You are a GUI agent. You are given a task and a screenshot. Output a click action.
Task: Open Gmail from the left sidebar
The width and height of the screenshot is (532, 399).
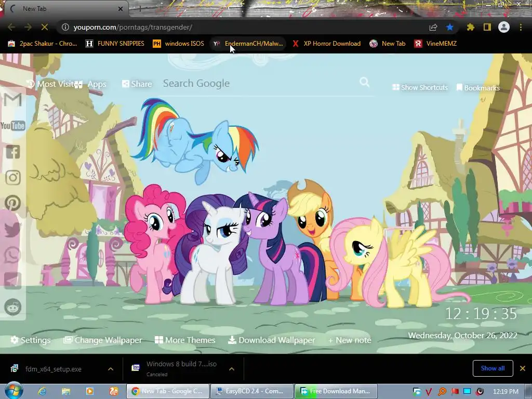(x=13, y=100)
